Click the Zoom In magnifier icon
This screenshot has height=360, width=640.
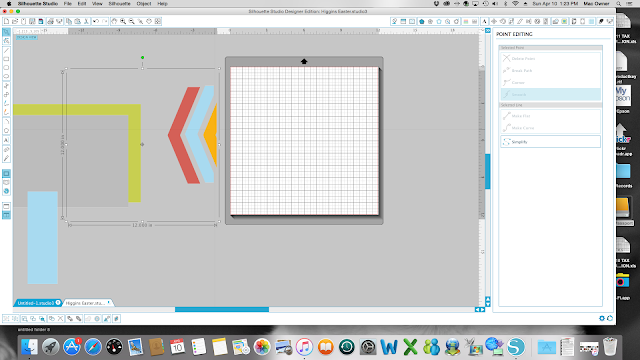[123, 21]
